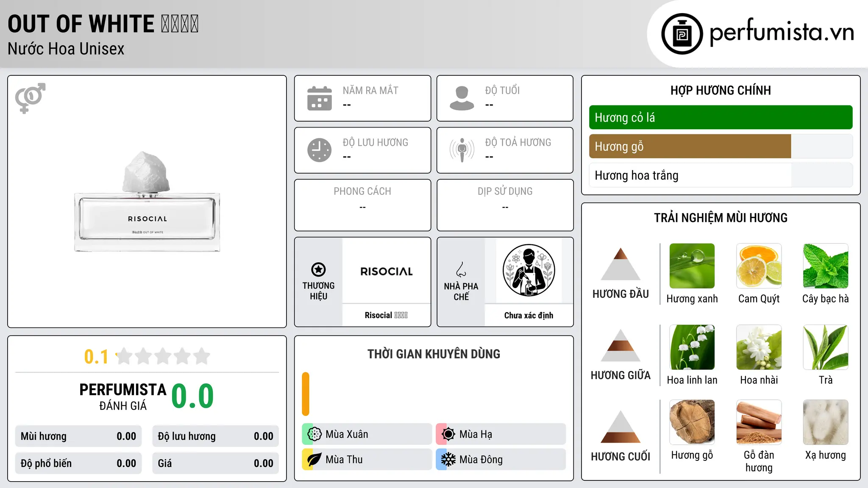The width and height of the screenshot is (868, 488).
Task: Open the Cây bạc hà note image
Action: pos(826,266)
